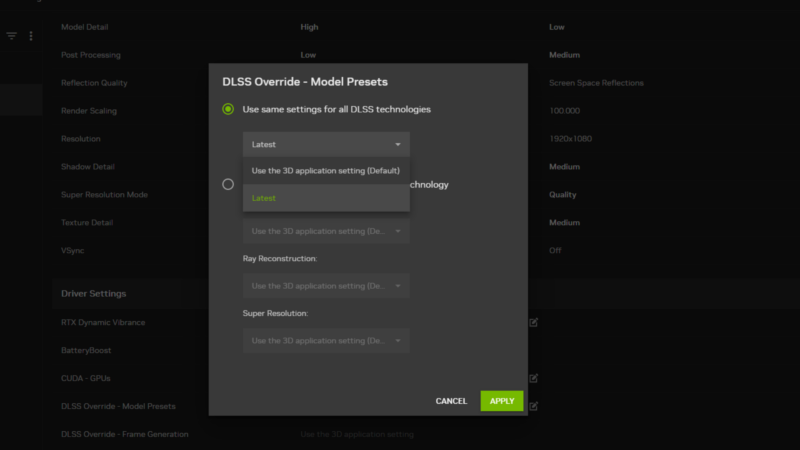Select the second radio option for per-technology settings

[x=228, y=184]
